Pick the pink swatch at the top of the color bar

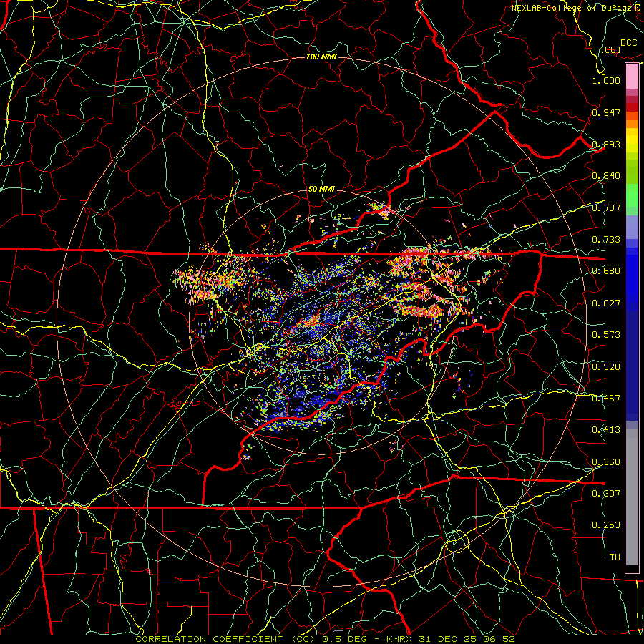click(x=632, y=77)
